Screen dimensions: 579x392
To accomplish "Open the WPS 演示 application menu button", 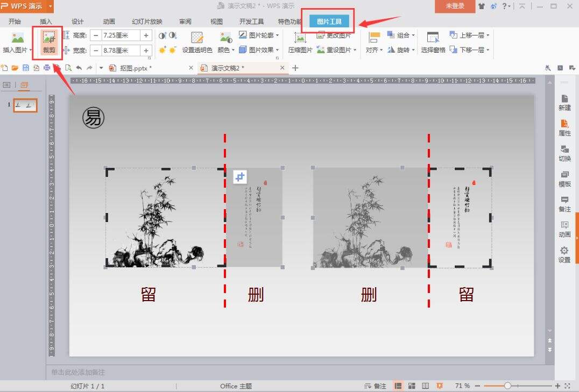I will click(x=27, y=6).
